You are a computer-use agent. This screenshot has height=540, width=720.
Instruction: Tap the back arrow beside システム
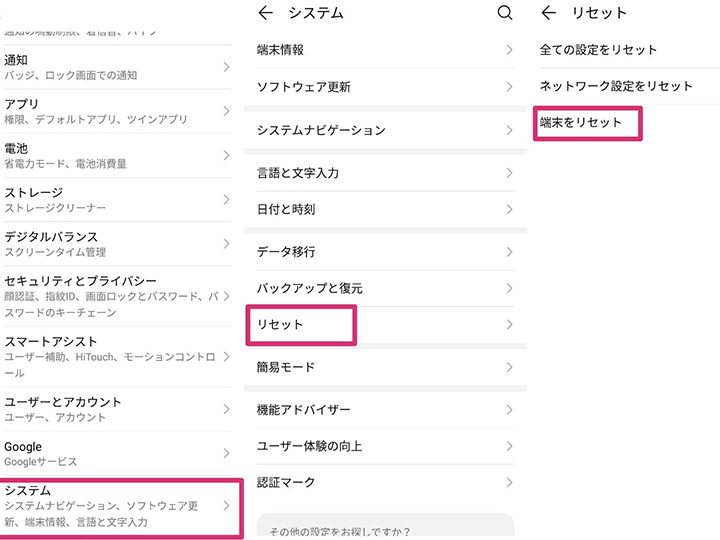click(x=265, y=13)
